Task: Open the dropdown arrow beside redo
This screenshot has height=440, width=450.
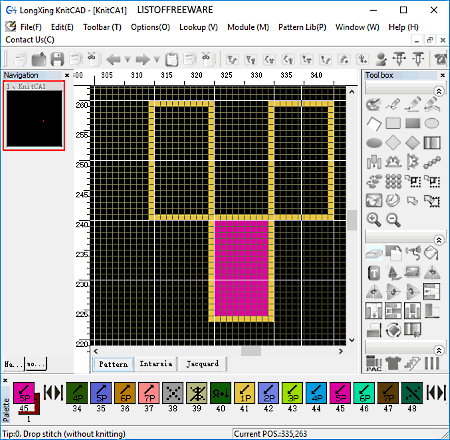Action: point(157,60)
